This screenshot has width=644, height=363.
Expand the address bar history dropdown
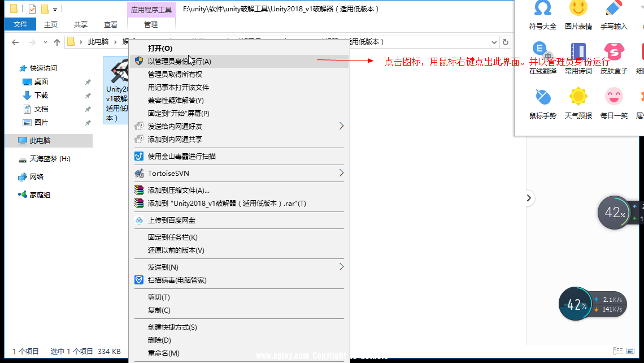494,42
